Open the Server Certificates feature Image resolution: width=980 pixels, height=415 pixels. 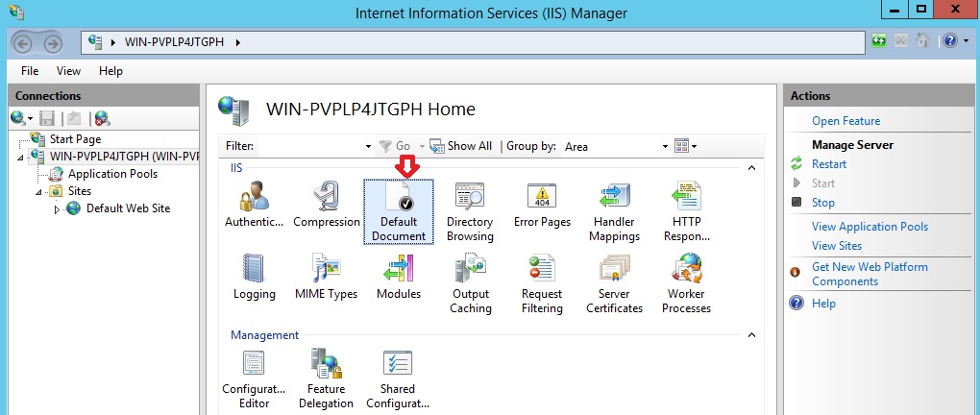(614, 284)
